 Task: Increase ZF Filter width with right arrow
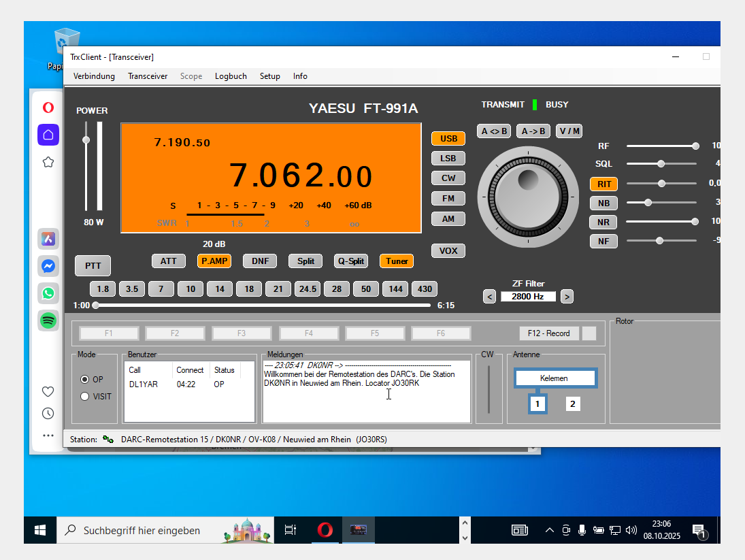tap(567, 296)
